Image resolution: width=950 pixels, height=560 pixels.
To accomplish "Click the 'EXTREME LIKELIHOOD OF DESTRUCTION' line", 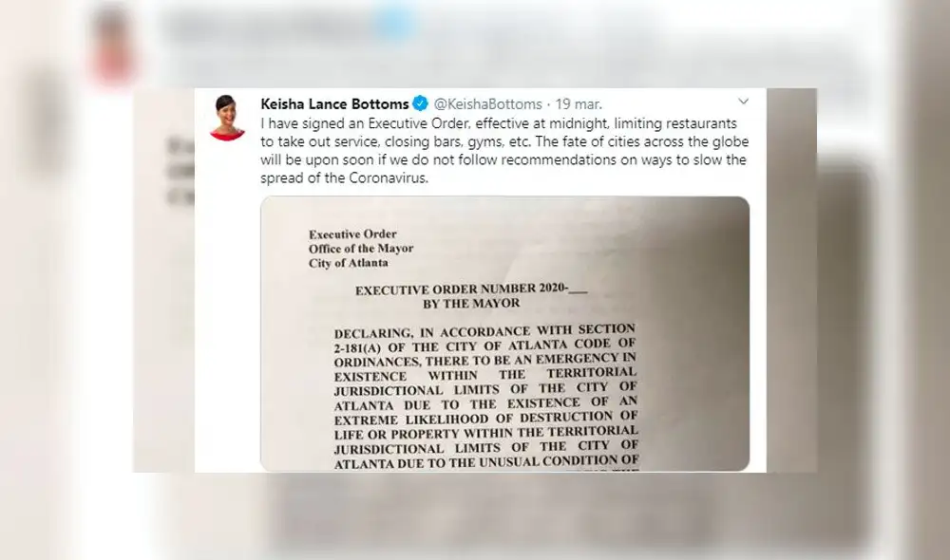I will tap(485, 418).
